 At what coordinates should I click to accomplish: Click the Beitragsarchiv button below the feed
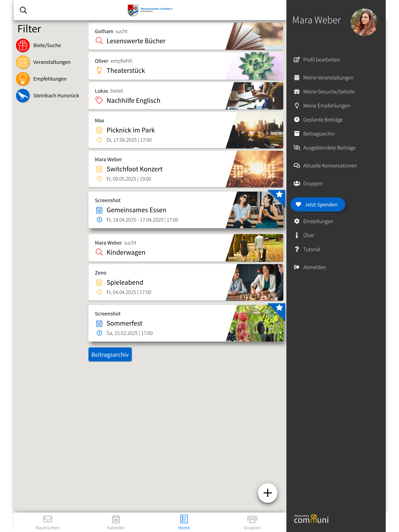[x=110, y=355]
